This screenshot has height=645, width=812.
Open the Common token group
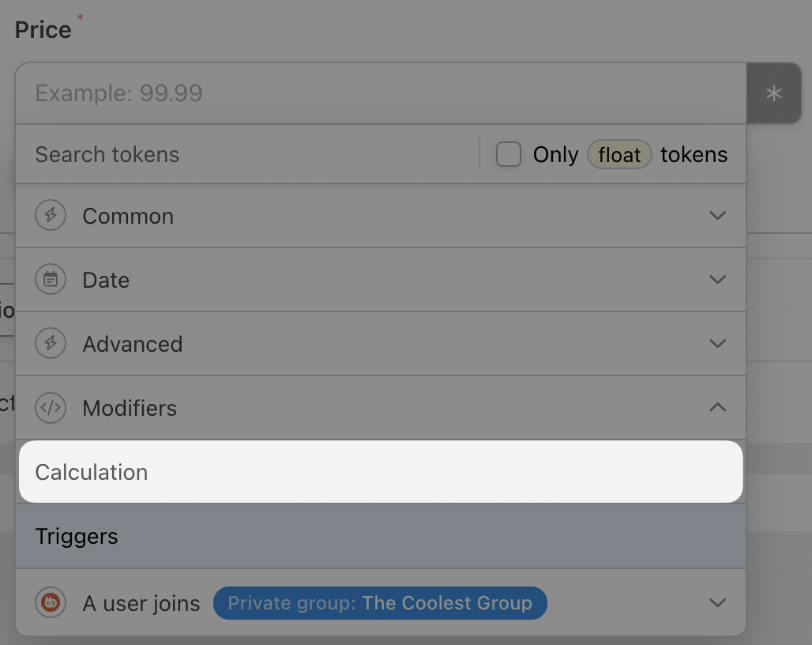(x=381, y=216)
